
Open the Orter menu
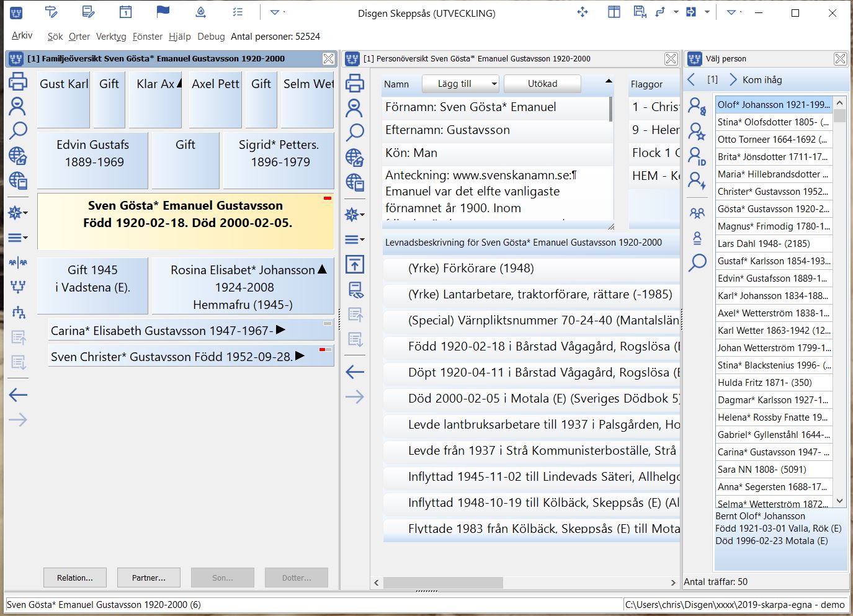(x=79, y=37)
